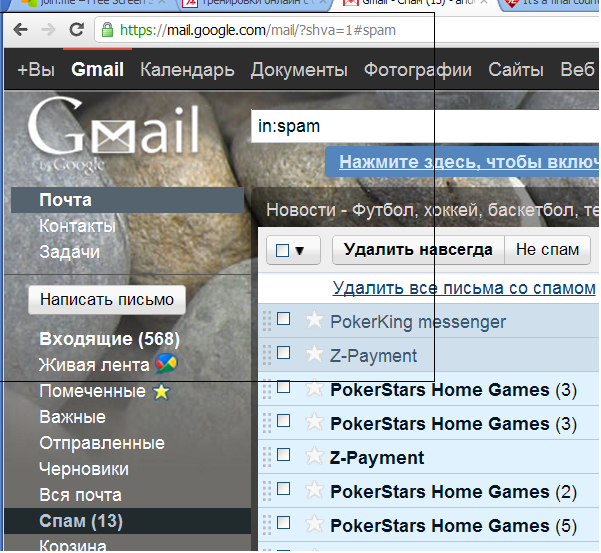The height and width of the screenshot is (553, 601).
Task: Open the Вся почта folder
Action: click(80, 495)
